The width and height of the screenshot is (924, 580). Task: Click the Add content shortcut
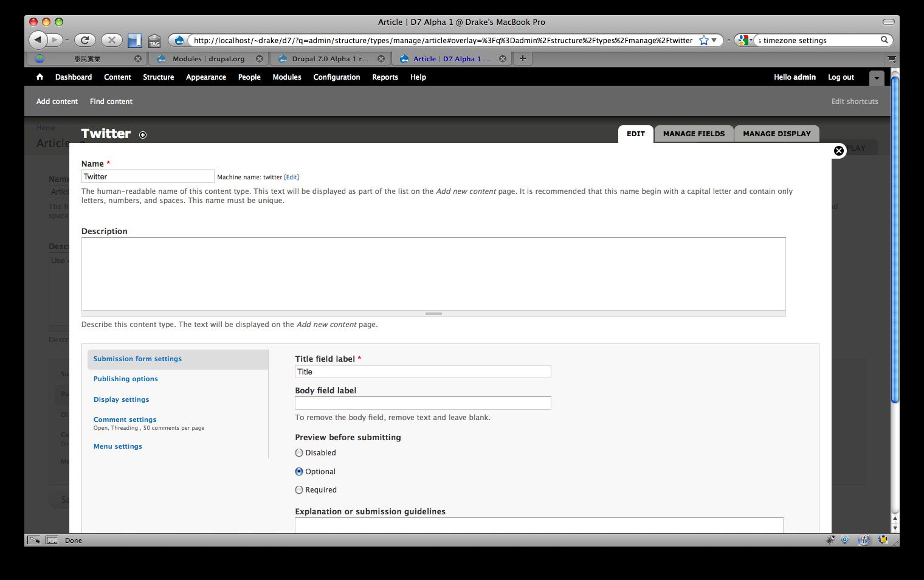[57, 102]
